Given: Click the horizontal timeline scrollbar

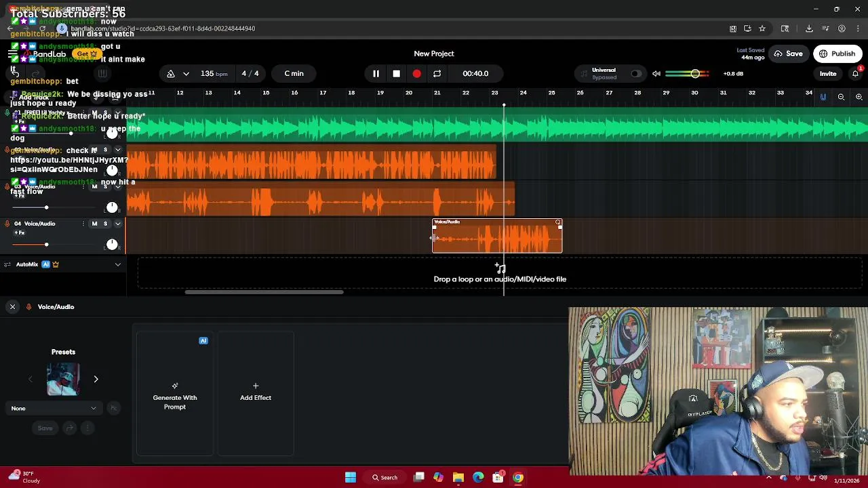Looking at the screenshot, I should pos(264,292).
